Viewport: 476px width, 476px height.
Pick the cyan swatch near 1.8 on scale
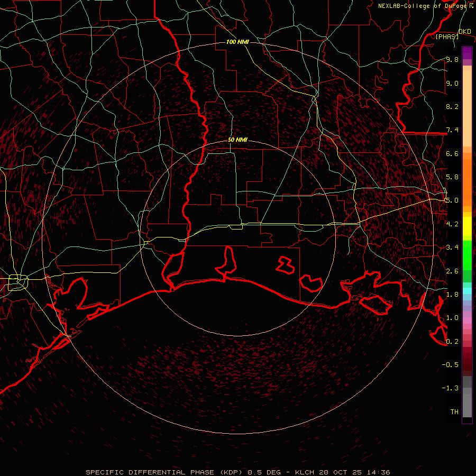[467, 291]
